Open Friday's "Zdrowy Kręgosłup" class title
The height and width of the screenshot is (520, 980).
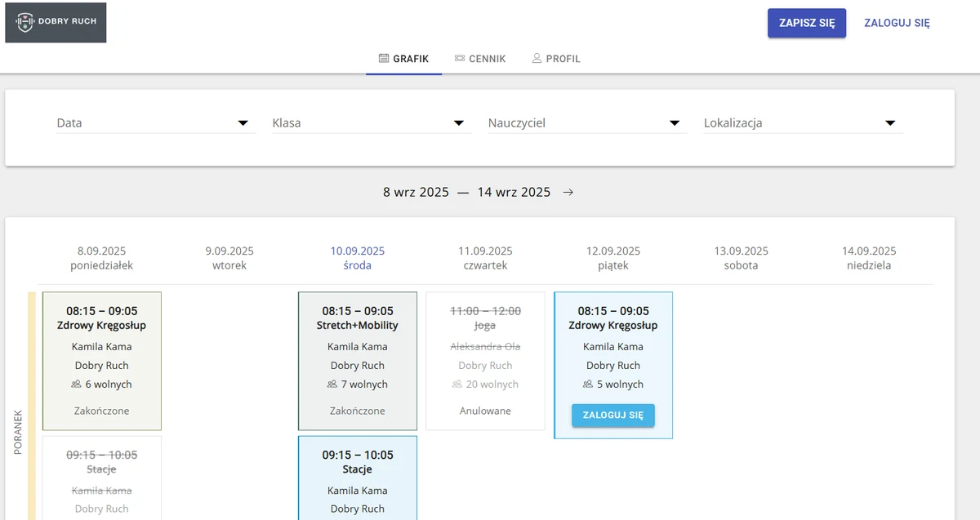613,326
